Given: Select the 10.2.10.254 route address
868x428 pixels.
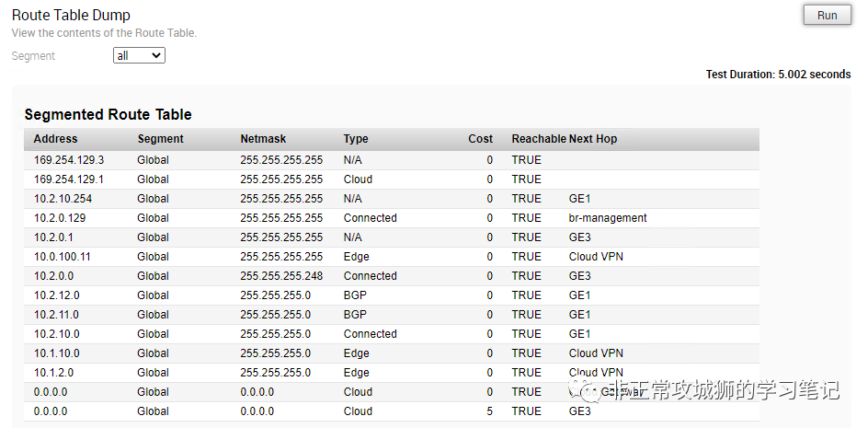Looking at the screenshot, I should tap(63, 199).
